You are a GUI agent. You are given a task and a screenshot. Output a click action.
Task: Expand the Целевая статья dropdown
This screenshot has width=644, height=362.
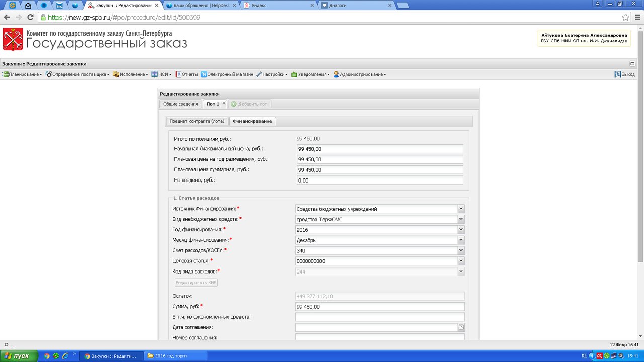tap(461, 261)
